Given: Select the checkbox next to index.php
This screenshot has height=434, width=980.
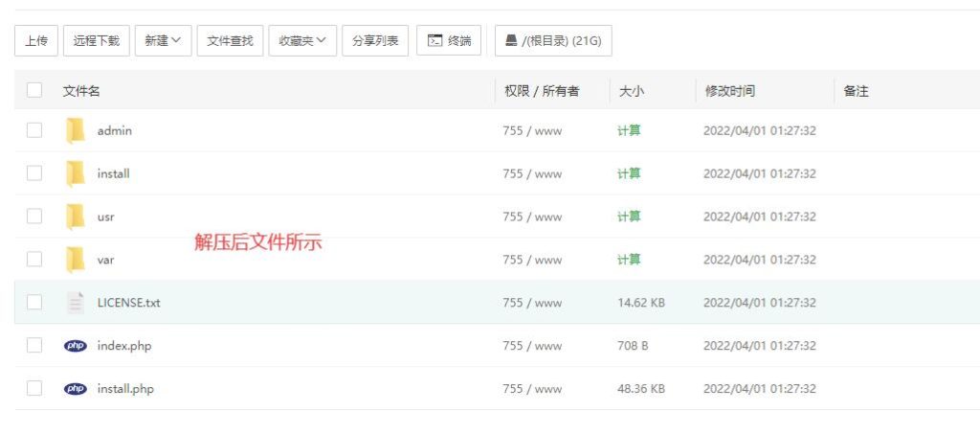Looking at the screenshot, I should point(34,346).
